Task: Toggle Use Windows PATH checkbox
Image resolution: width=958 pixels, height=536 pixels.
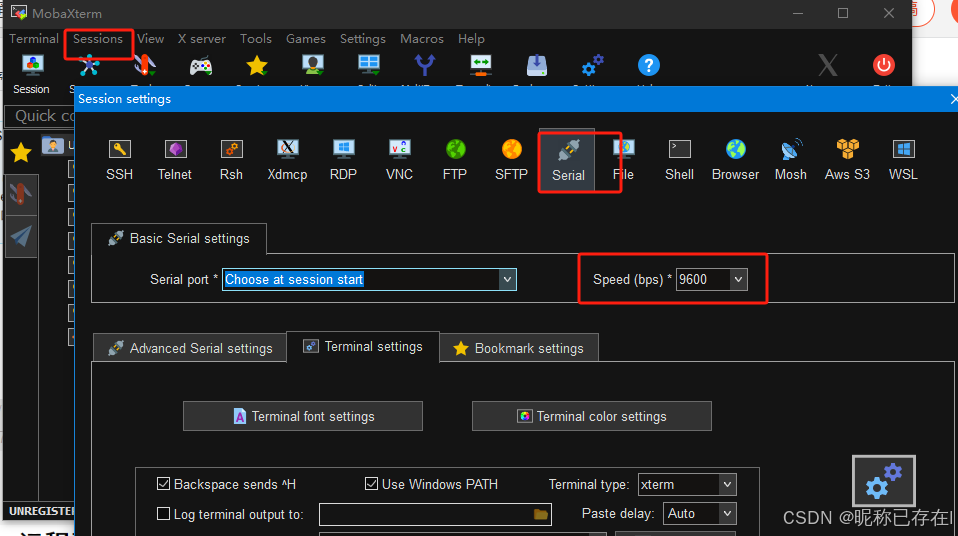Action: pyautogui.click(x=371, y=484)
